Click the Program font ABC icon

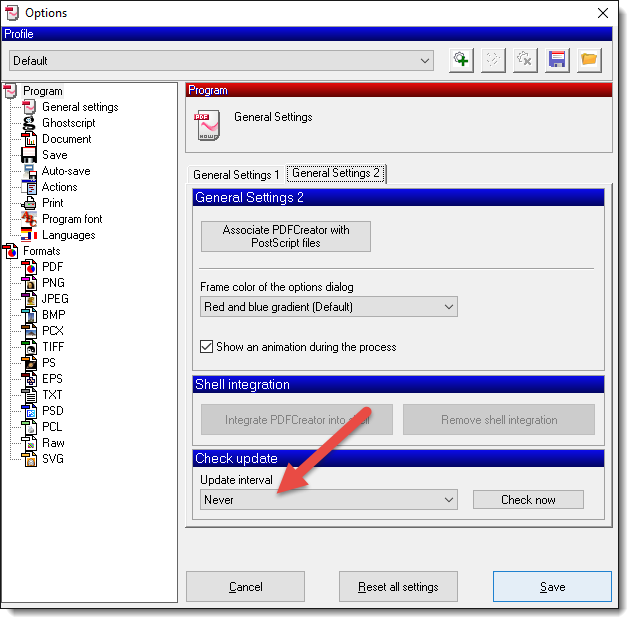tap(29, 219)
